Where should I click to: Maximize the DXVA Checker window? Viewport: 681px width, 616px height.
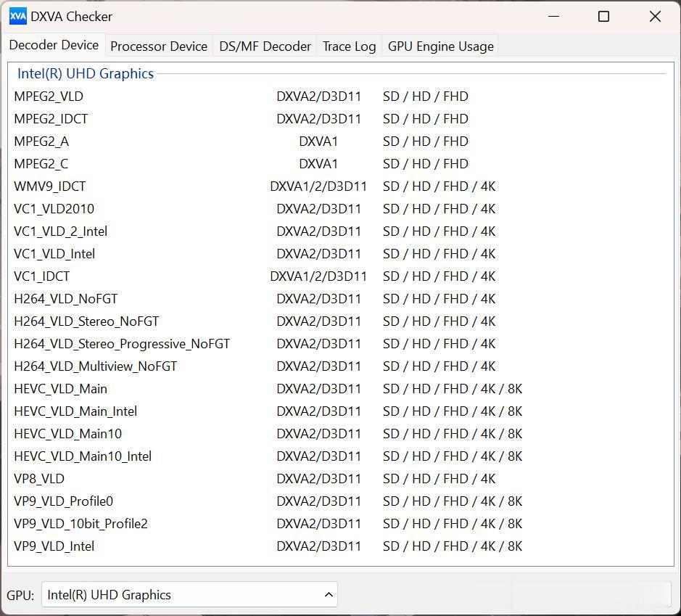(603, 17)
